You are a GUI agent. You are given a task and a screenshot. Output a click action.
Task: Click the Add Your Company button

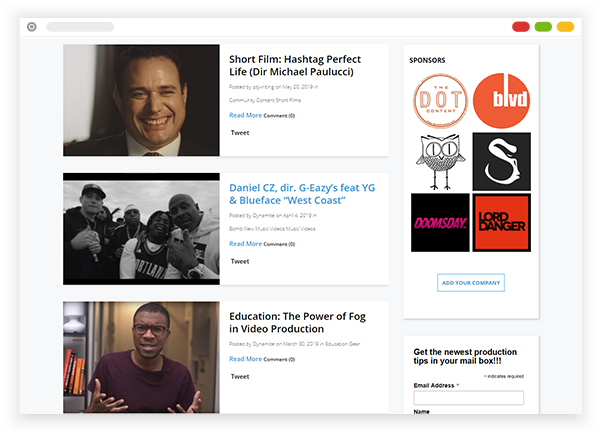471,283
